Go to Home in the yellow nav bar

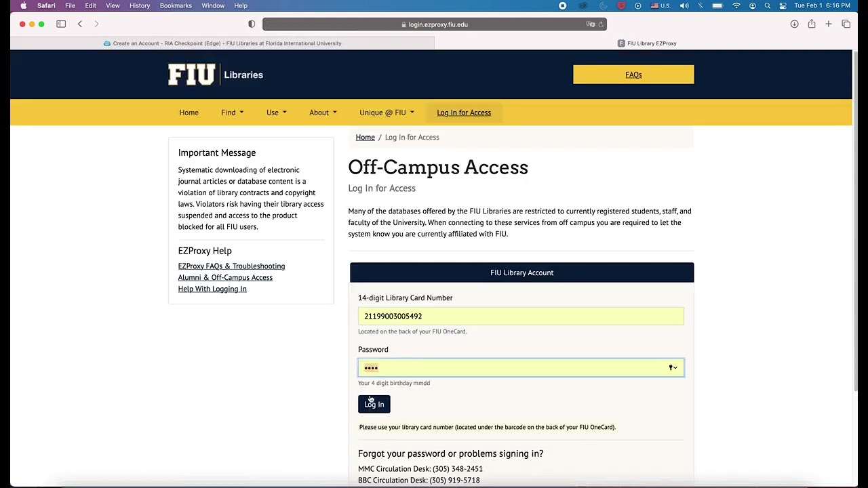pos(189,113)
